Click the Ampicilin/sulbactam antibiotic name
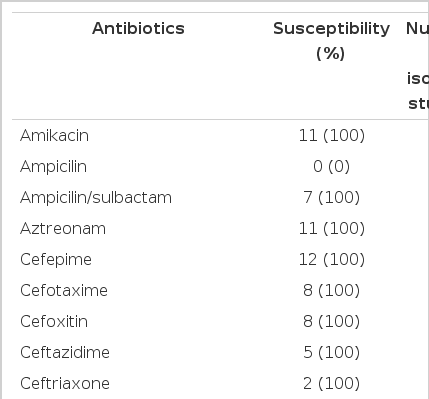The image size is (429, 399). pos(96,198)
